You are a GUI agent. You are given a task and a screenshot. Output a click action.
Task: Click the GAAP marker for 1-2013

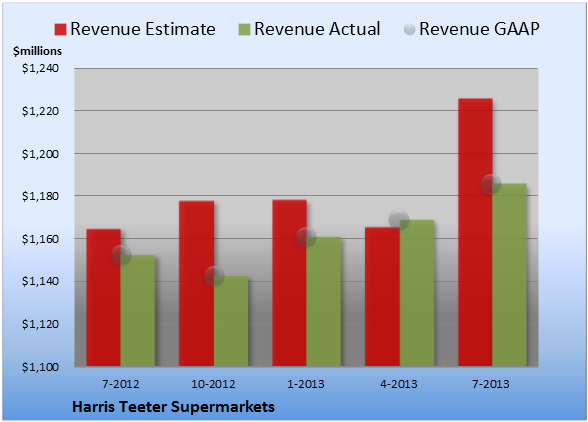tap(306, 237)
